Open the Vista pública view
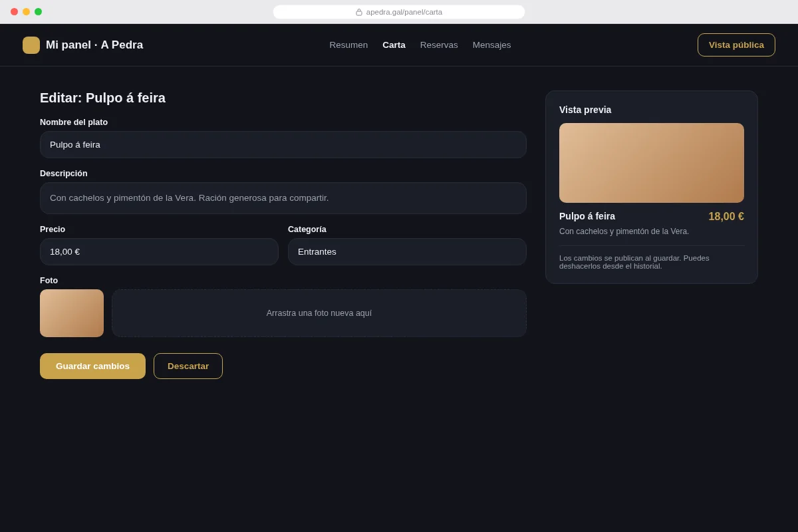The height and width of the screenshot is (532, 798). (x=736, y=45)
